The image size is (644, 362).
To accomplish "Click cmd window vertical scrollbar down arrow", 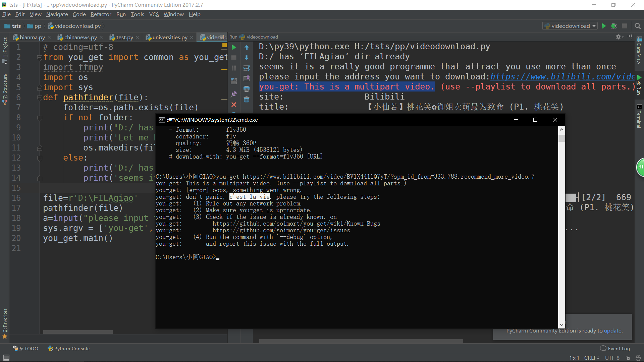I will coord(561,324).
